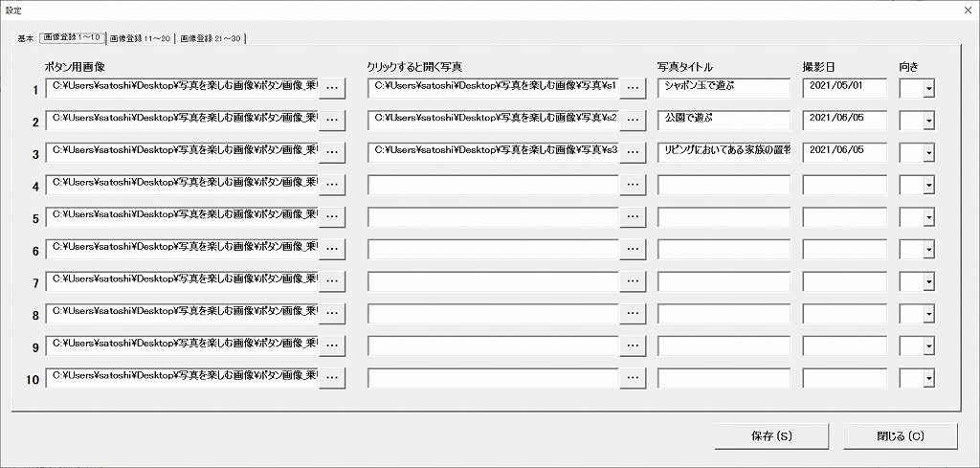Click the 閉じる (C) button

[901, 436]
